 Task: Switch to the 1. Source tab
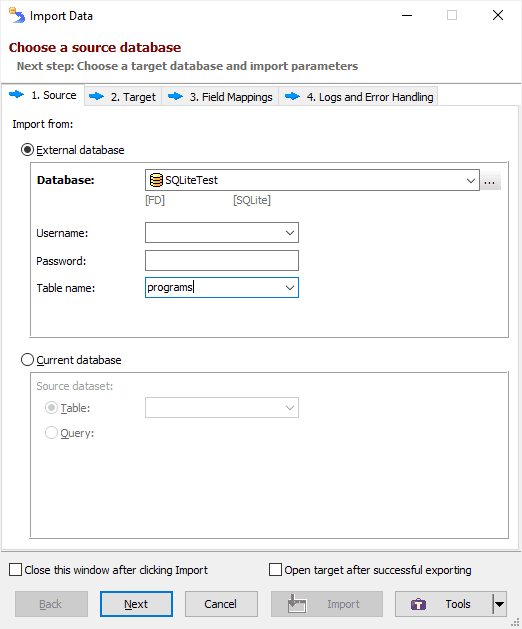(43, 95)
